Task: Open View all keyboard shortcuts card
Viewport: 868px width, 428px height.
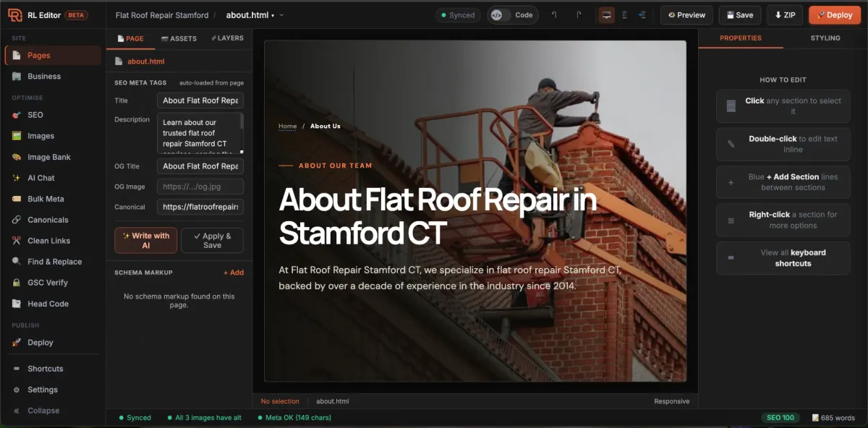Action: click(x=783, y=258)
